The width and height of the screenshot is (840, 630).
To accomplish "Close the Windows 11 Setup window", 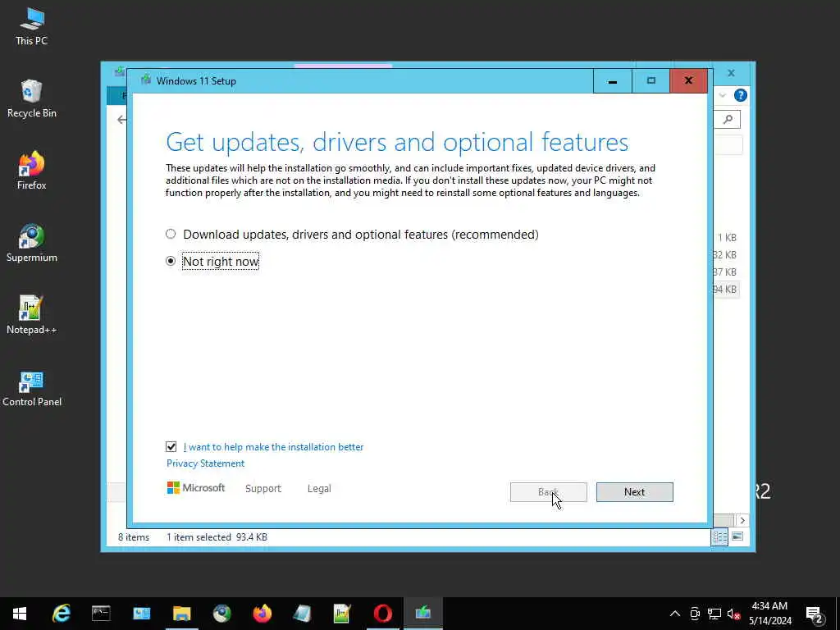I will [x=688, y=81].
